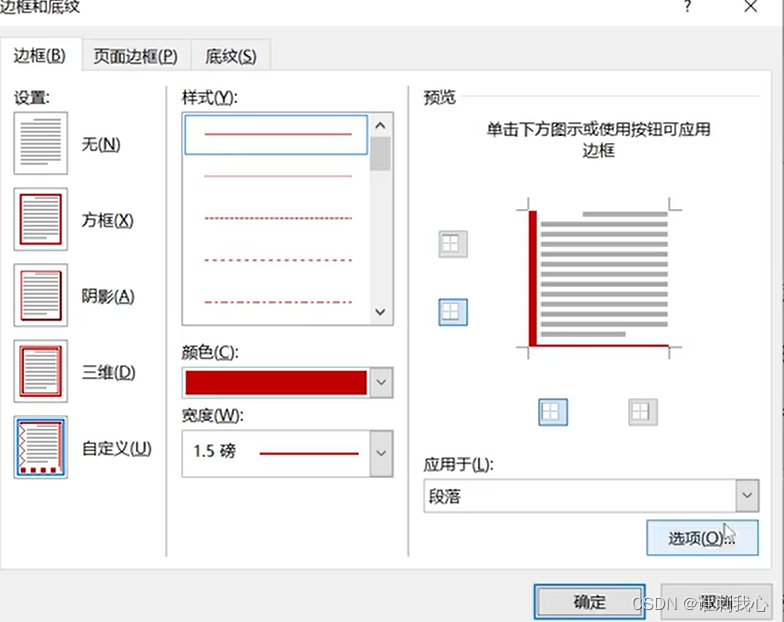Choose the fine dotted line style
Viewport: 784px width, 622px height.
click(278, 218)
